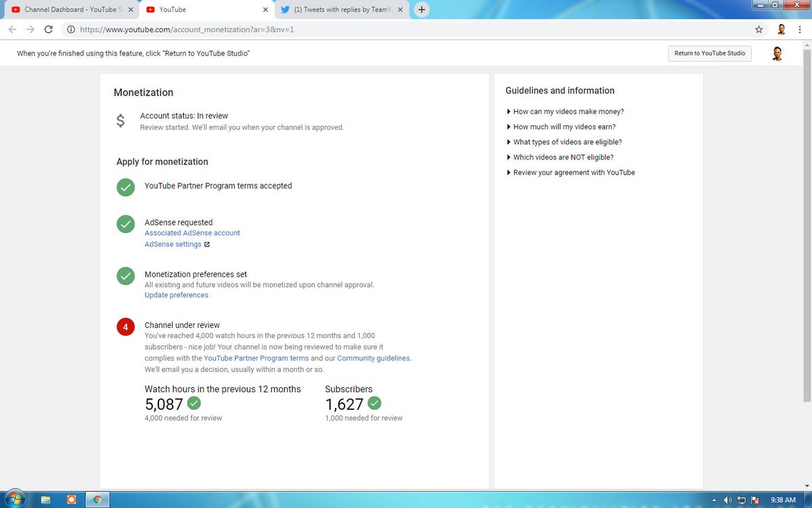Expand Which videos are NOT eligible
The height and width of the screenshot is (508, 812).
560,157
